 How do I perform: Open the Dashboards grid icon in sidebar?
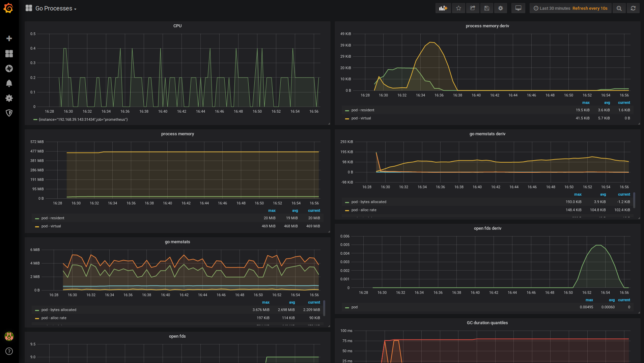tap(9, 54)
